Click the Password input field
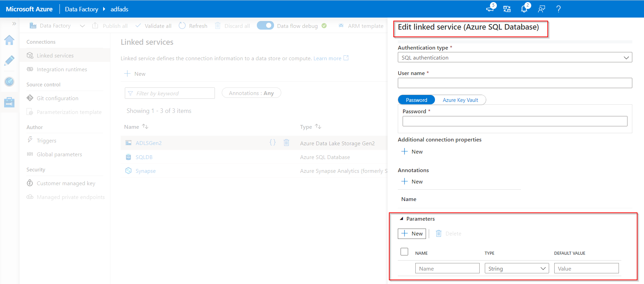This screenshot has width=644, height=284. point(515,121)
